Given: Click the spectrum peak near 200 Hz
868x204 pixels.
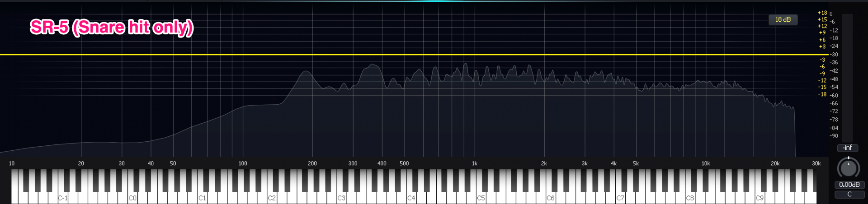Looking at the screenshot, I should point(307,71).
